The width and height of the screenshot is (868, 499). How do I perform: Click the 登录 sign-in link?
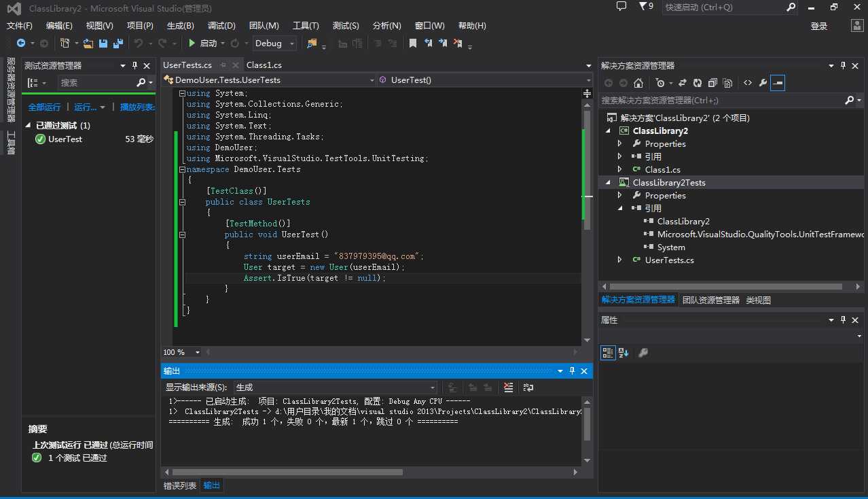(x=819, y=27)
